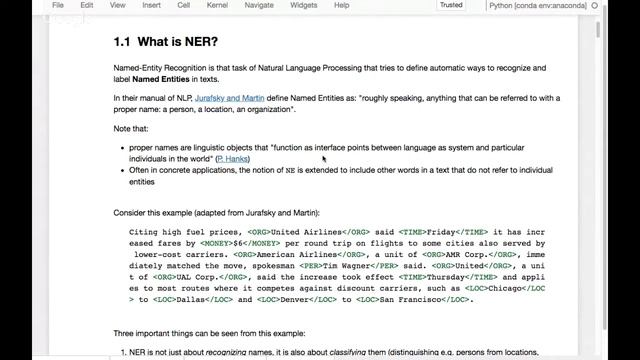Click the Trusted notebook button
The width and height of the screenshot is (640, 360).
tap(451, 5)
